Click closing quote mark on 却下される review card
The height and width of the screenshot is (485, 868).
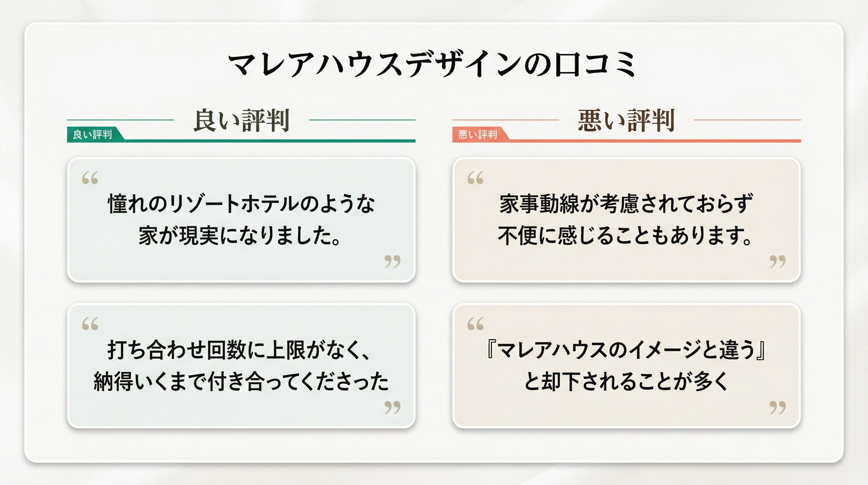coord(778,407)
